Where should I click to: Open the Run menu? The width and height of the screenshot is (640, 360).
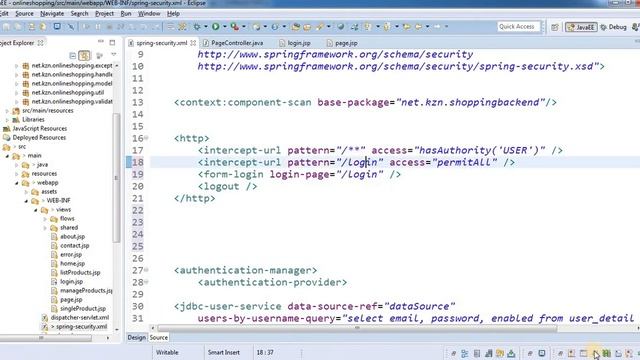tap(126, 13)
